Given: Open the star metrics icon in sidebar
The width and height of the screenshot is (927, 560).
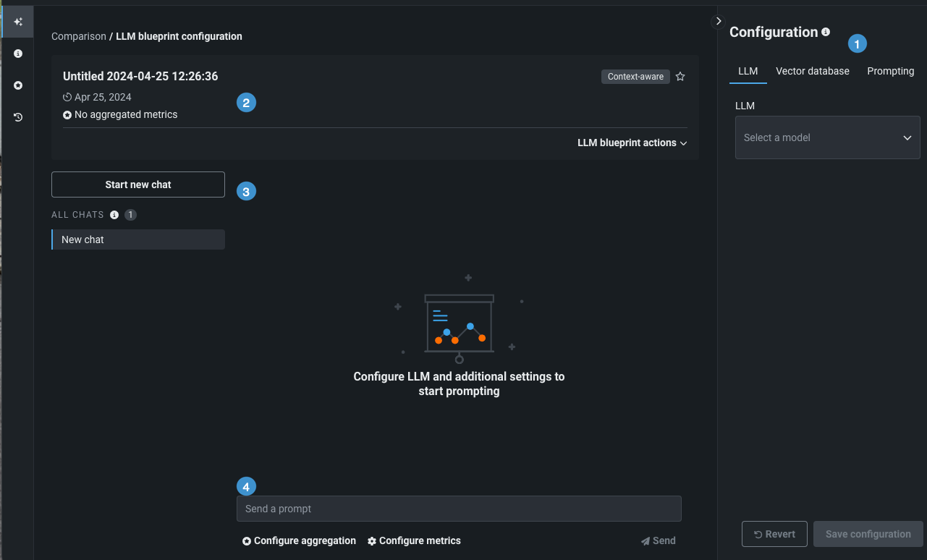Looking at the screenshot, I should click(x=18, y=85).
